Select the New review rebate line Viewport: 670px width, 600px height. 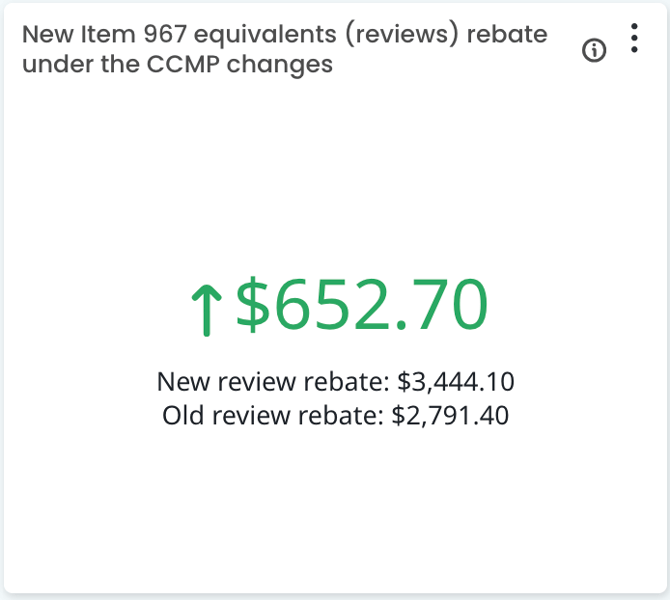tap(335, 381)
